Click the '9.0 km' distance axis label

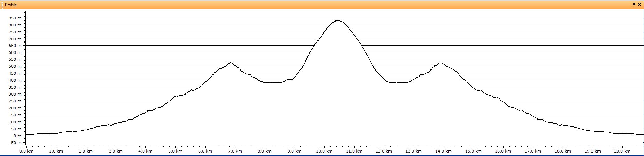click(x=295, y=151)
